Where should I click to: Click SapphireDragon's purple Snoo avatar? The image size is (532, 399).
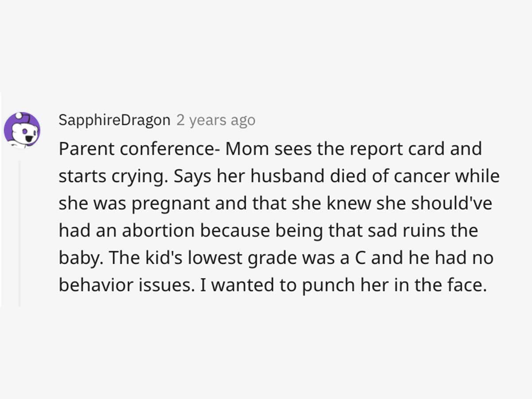(22, 130)
